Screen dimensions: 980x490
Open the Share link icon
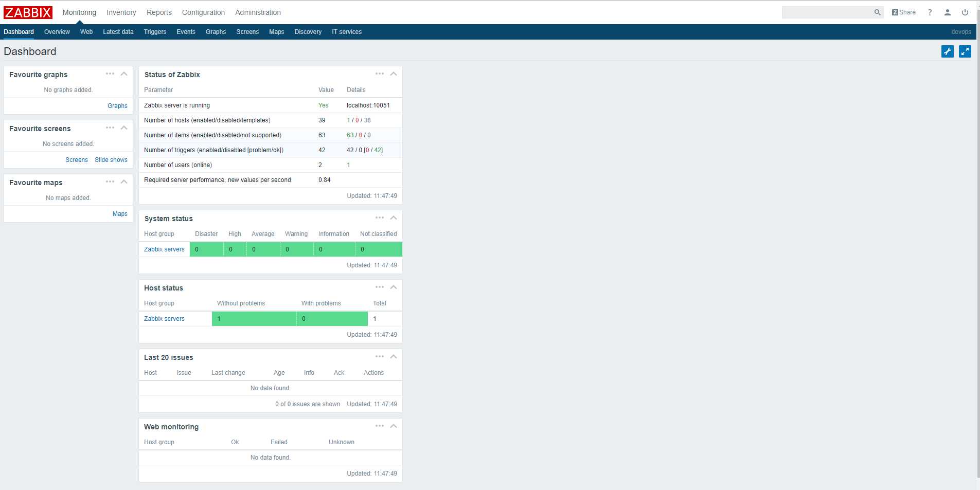pos(903,12)
